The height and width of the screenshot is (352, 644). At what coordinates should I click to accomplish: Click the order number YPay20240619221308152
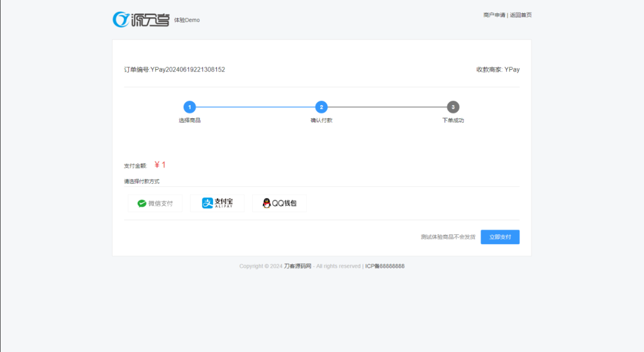pyautogui.click(x=187, y=70)
